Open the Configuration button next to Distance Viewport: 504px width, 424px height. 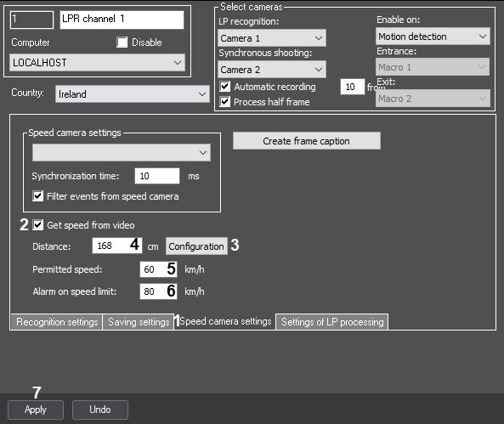tap(196, 246)
